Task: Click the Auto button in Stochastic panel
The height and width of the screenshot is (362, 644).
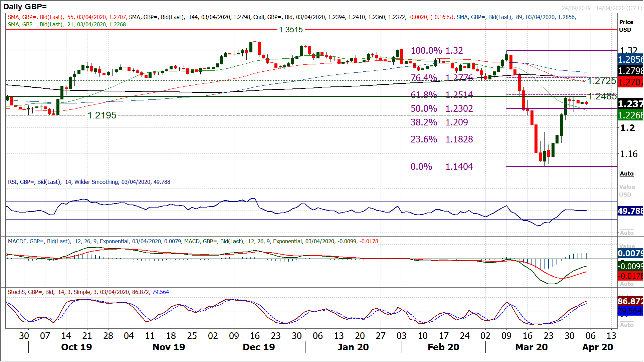Action: point(627,325)
